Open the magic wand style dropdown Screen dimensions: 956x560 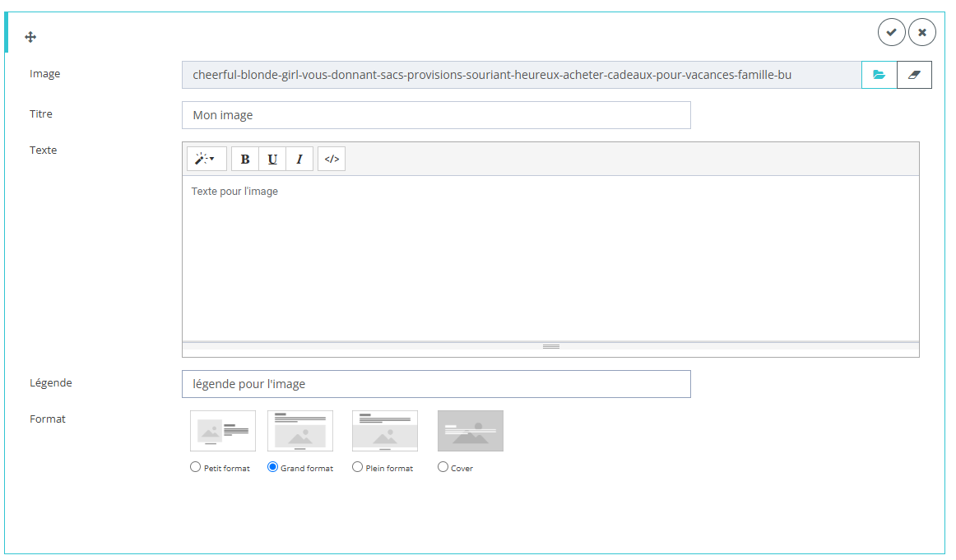(x=206, y=159)
